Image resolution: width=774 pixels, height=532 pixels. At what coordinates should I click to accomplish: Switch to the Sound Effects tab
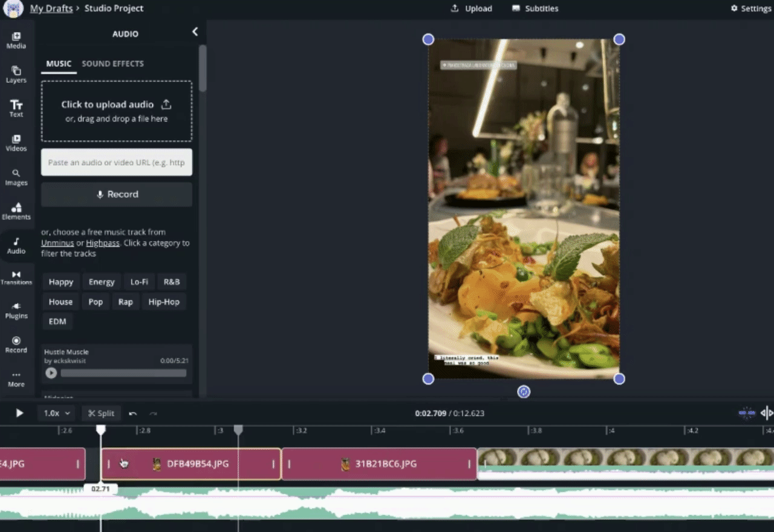point(112,63)
